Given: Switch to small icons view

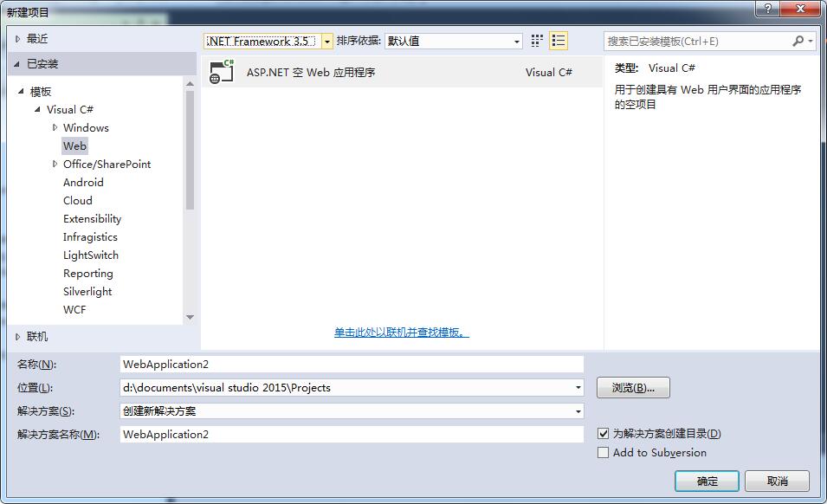Looking at the screenshot, I should [x=537, y=41].
